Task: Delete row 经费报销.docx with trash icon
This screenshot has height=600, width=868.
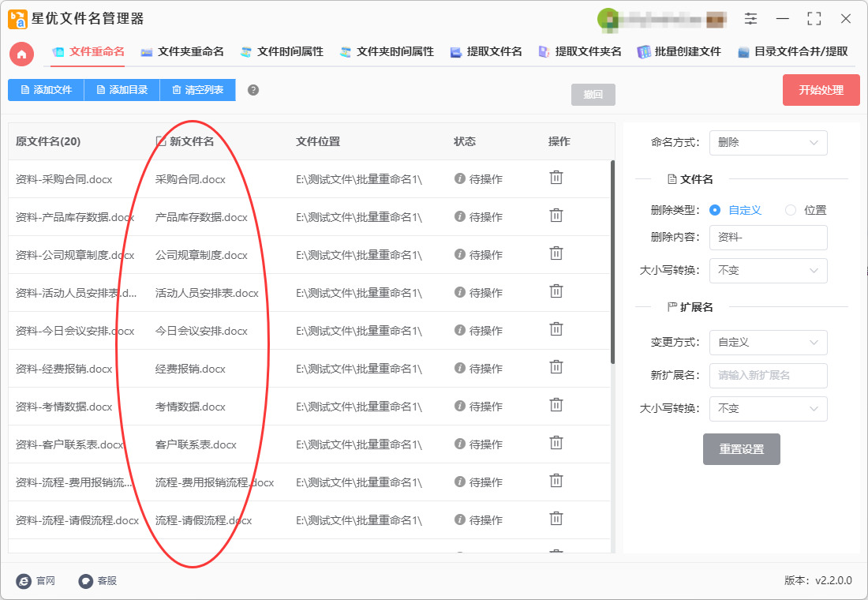Action: pos(556,367)
